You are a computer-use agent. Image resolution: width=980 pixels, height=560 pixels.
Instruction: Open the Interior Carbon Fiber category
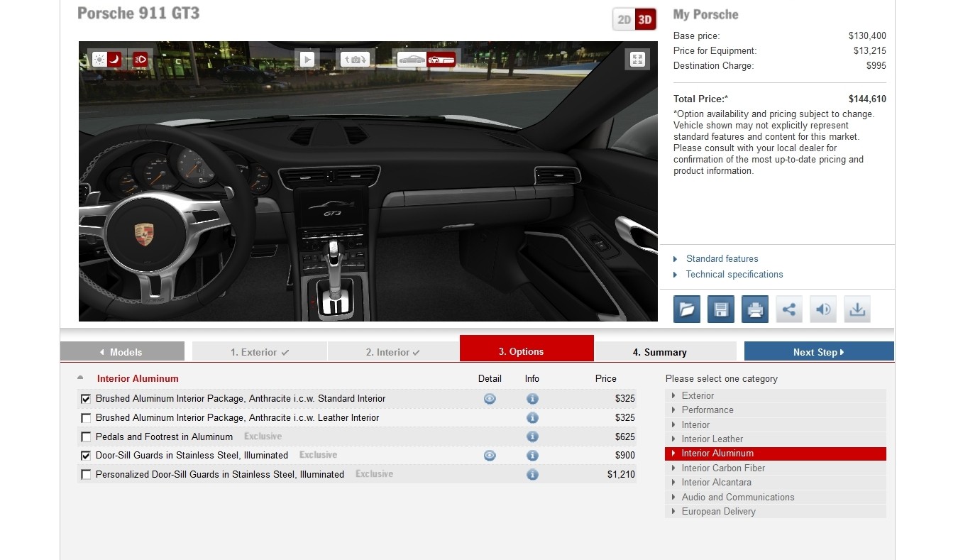776,468
